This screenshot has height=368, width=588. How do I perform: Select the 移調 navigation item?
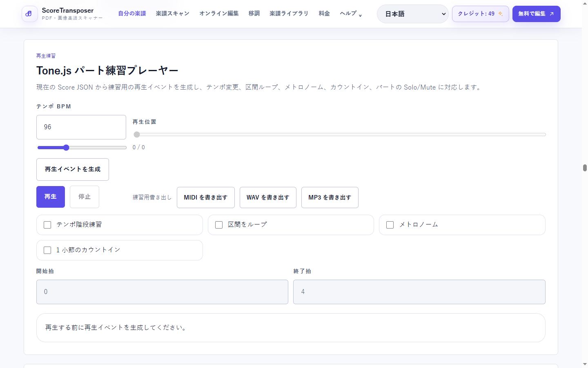click(254, 13)
